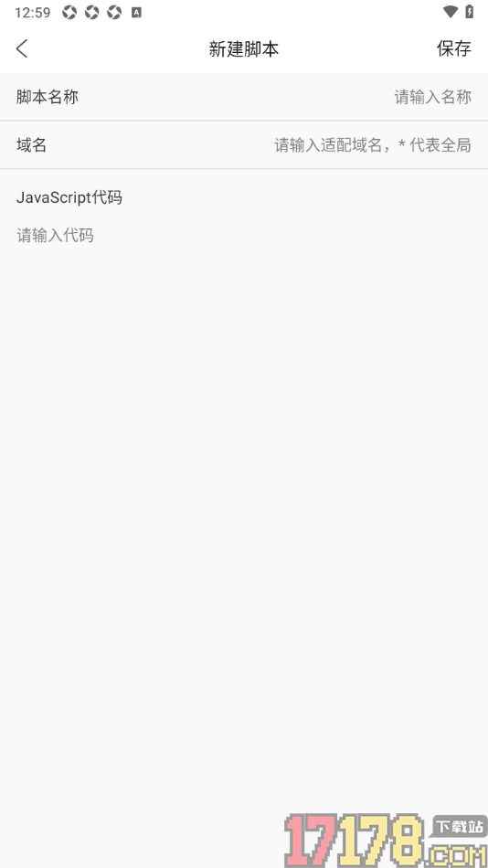This screenshot has width=488, height=868.
Task: Click the 请输入代码 code input area
Action: pos(56,235)
